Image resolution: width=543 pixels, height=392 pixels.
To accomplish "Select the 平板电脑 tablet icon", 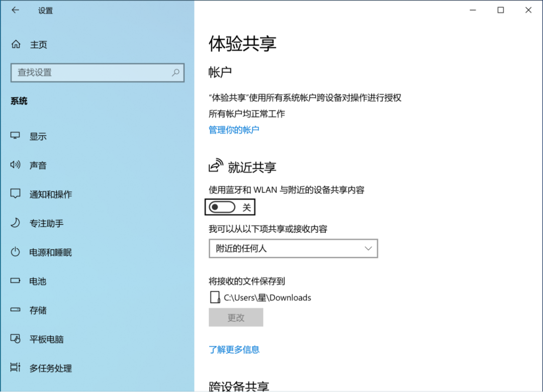I will click(x=15, y=339).
